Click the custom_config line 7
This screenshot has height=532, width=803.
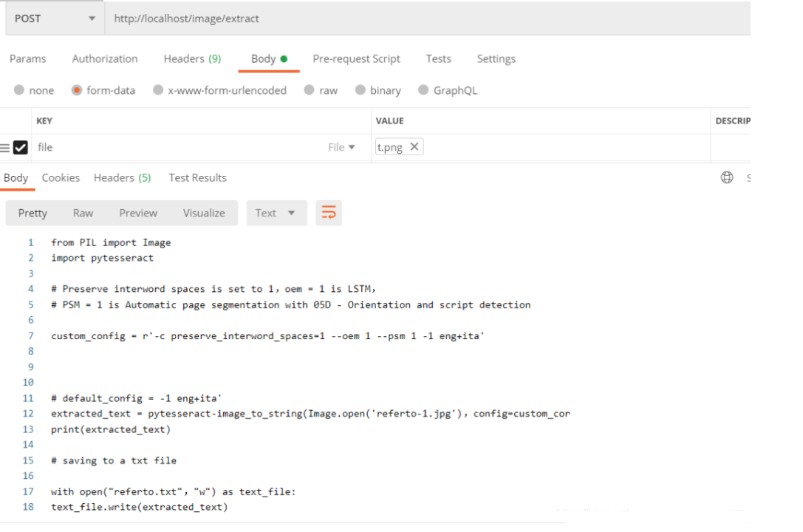[x=267, y=336]
